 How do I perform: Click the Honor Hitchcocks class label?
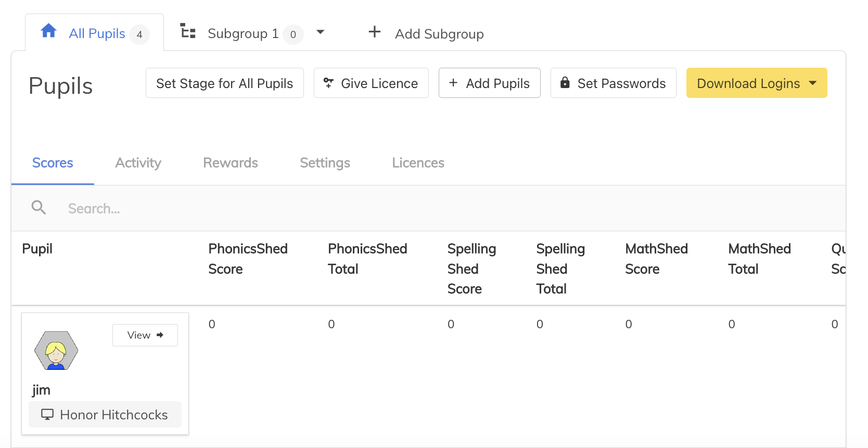pyautogui.click(x=105, y=415)
